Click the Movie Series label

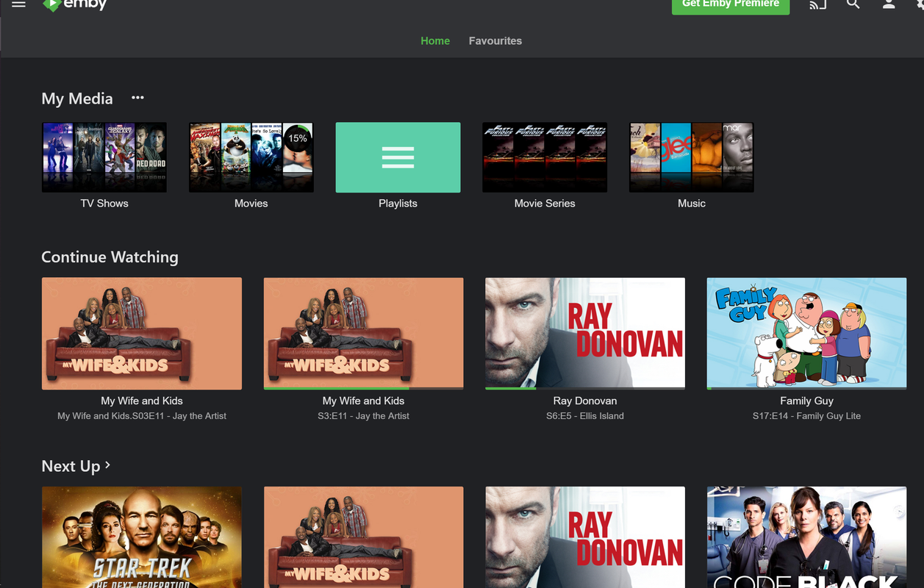545,204
